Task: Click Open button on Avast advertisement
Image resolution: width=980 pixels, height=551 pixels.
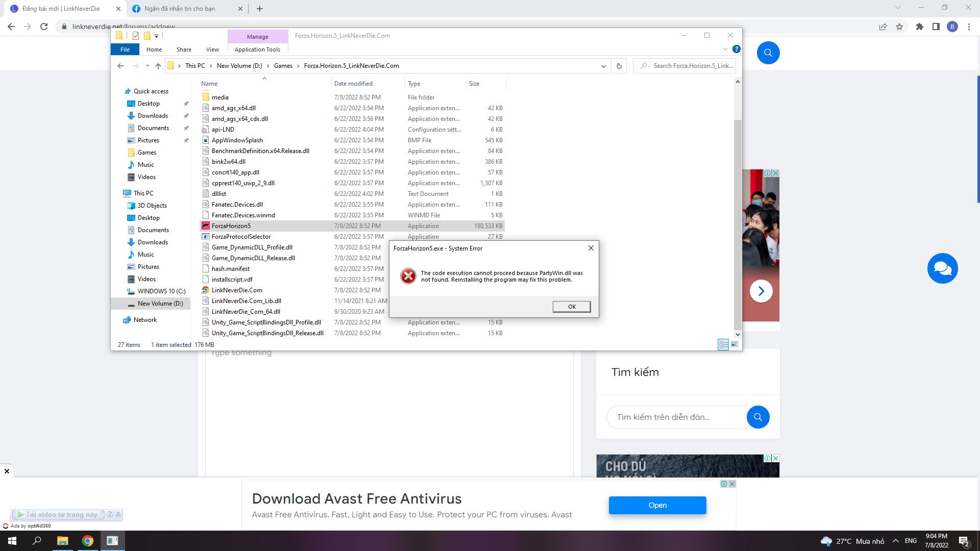Action: (x=657, y=505)
